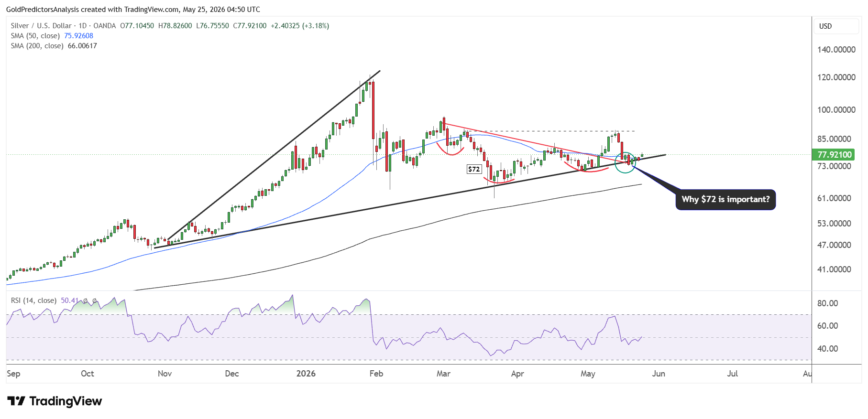
Task: Click the 100.00000 price axis label
Action: 836,110
